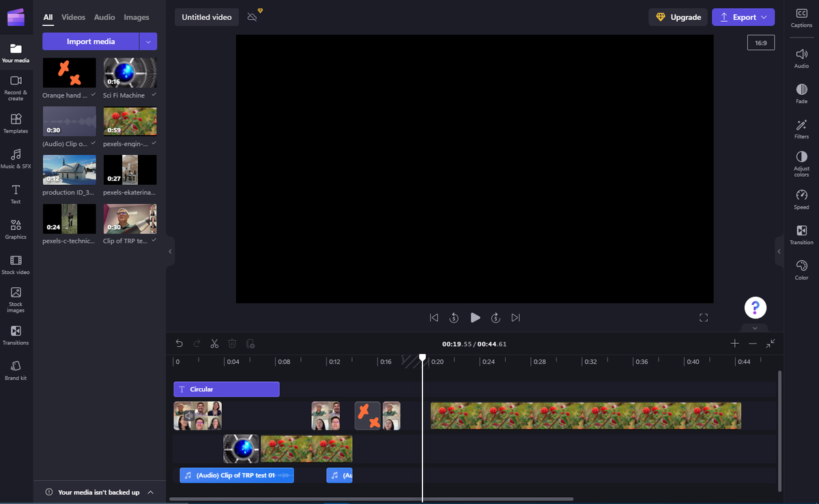Zoom out on the timeline
The width and height of the screenshot is (819, 504).
point(753,344)
